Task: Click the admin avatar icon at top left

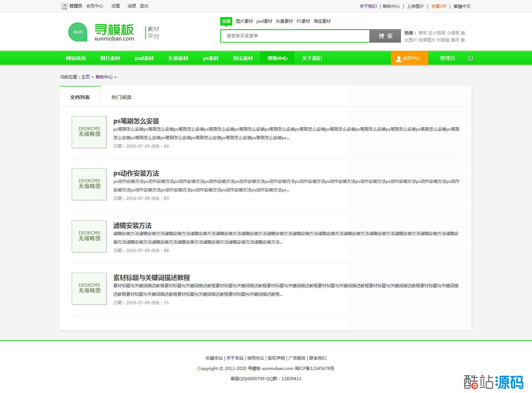Action: pos(64,6)
